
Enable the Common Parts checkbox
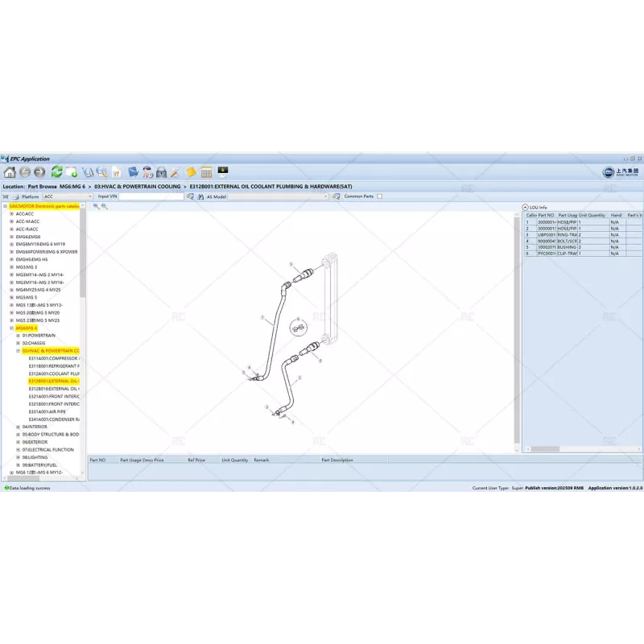(378, 196)
